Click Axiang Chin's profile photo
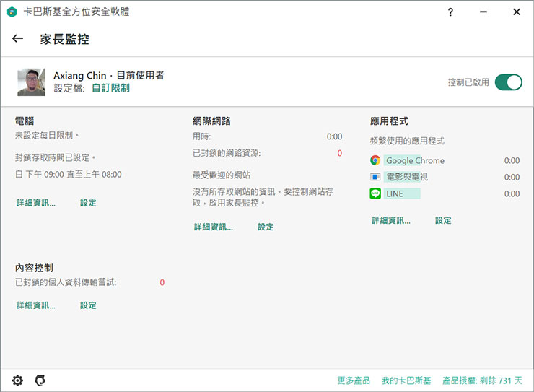Screen dimensions: 534x392 tap(31, 82)
